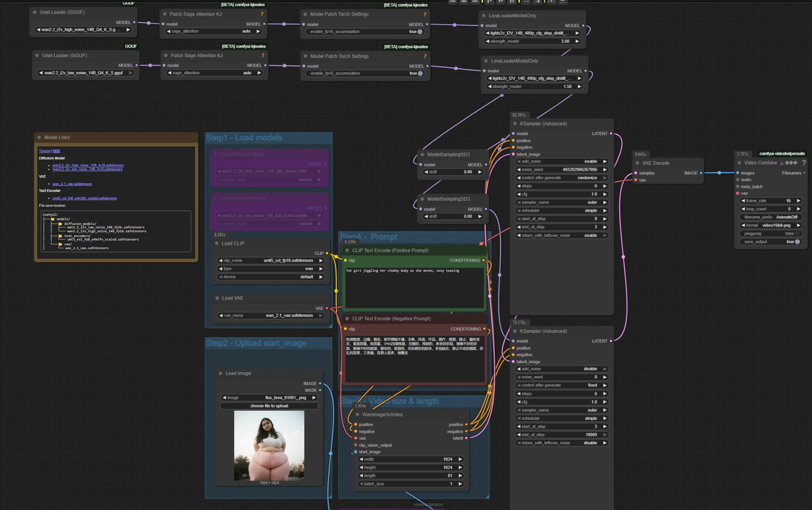Collapse the VAE Decode node using its title dot
The height and width of the screenshot is (510, 812).
pyautogui.click(x=637, y=163)
